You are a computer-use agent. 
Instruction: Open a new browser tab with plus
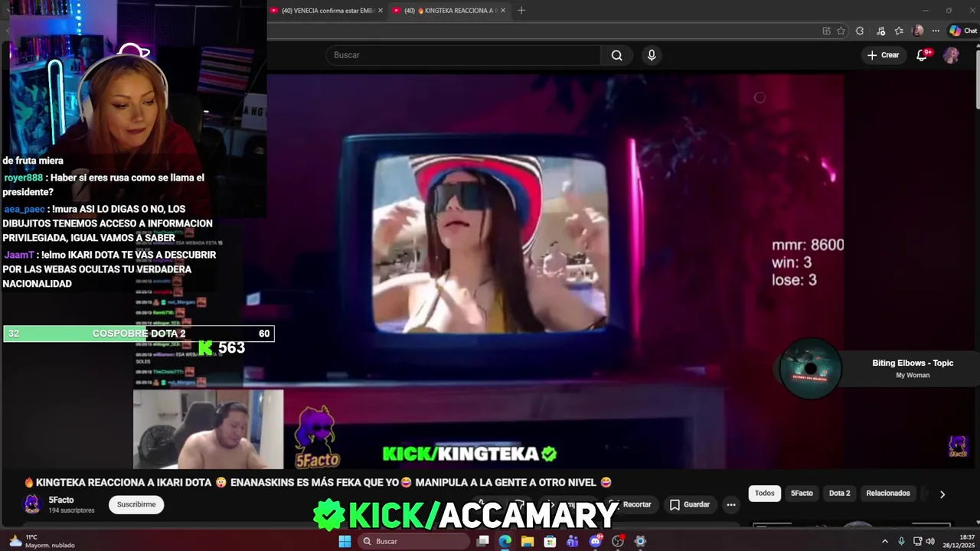pos(521,11)
